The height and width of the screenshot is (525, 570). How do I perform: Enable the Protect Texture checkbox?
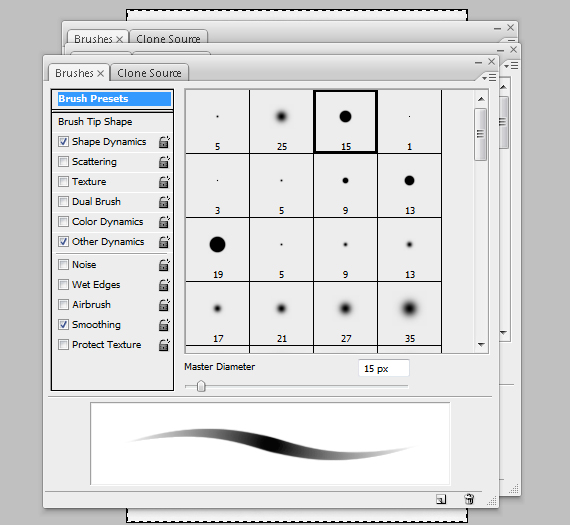click(x=63, y=344)
